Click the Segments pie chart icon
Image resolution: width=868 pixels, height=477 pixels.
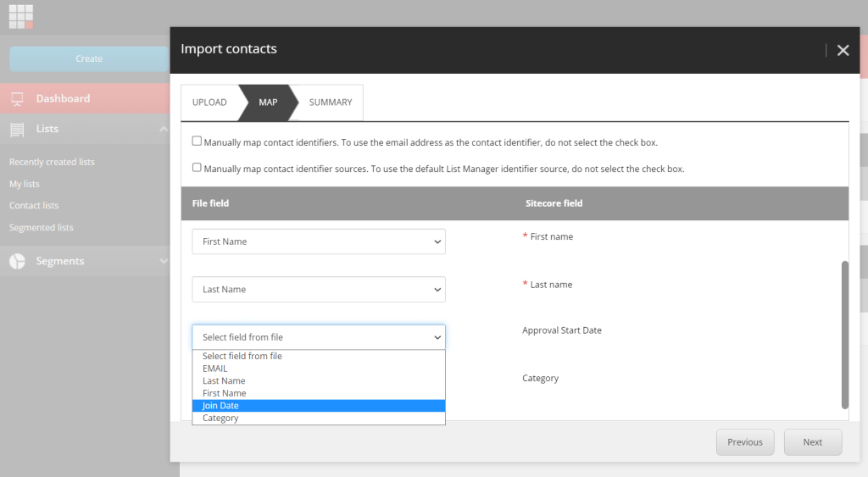click(x=17, y=262)
